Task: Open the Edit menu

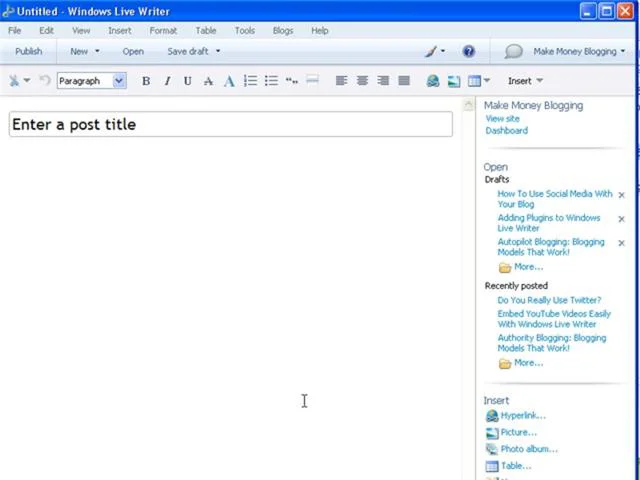Action: (46, 31)
